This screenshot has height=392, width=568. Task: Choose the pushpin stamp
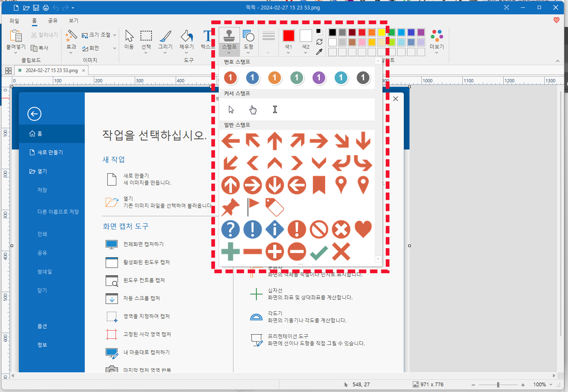pyautogui.click(x=231, y=207)
